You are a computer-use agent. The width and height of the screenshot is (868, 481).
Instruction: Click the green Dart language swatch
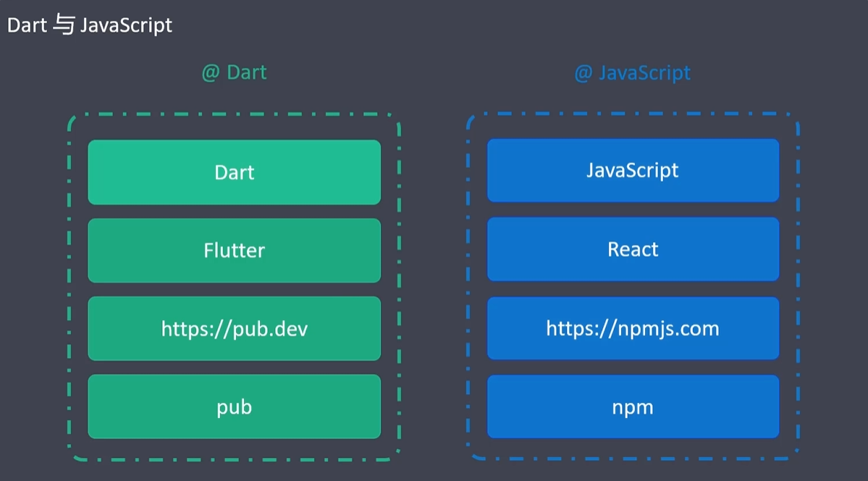pos(234,172)
